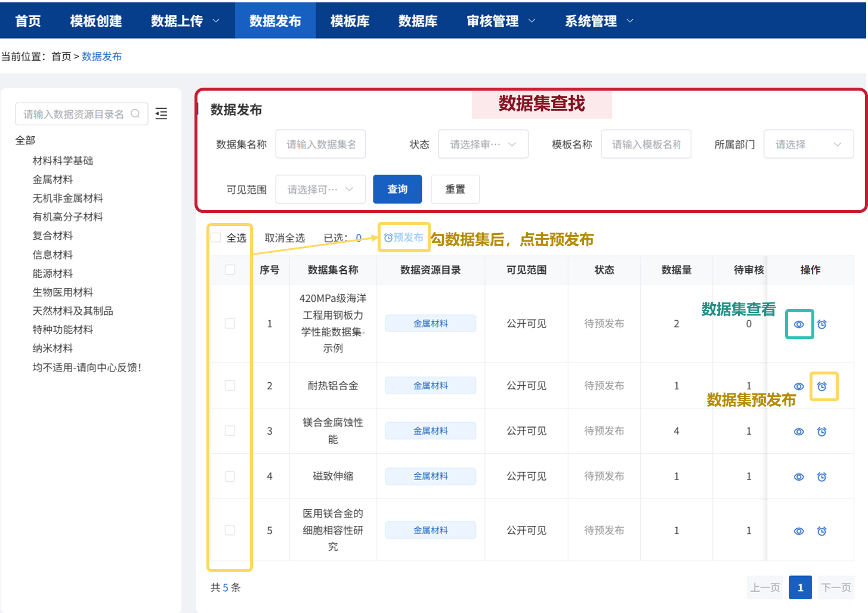Open the 状态 dropdown
The image size is (868, 613).
pos(483,144)
